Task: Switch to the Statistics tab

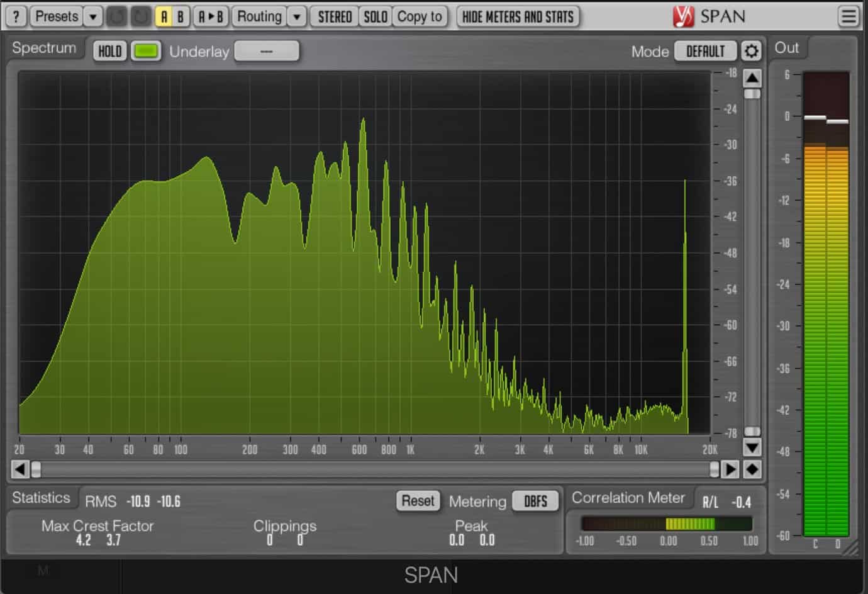Action: pyautogui.click(x=42, y=497)
